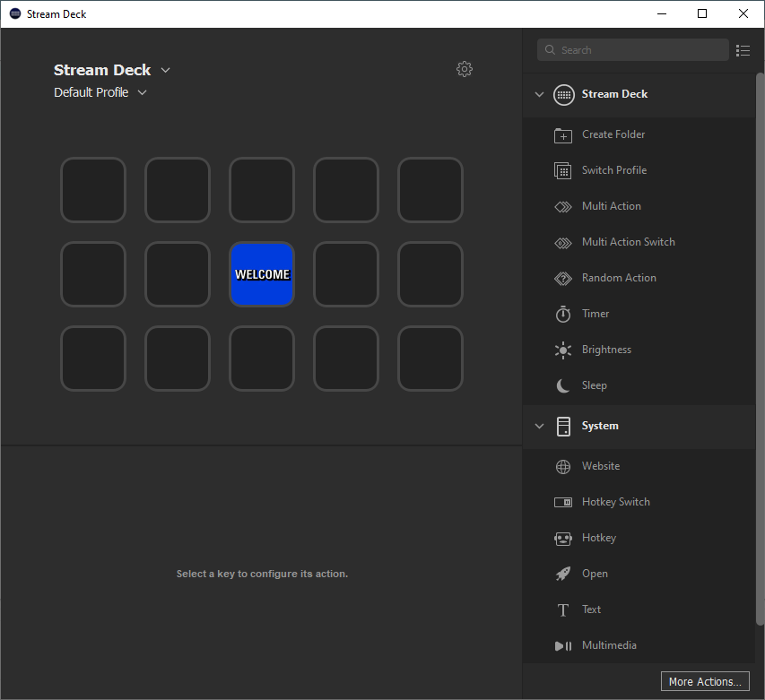Click the Hotkey Switch label
This screenshot has height=700, width=765.
click(616, 502)
